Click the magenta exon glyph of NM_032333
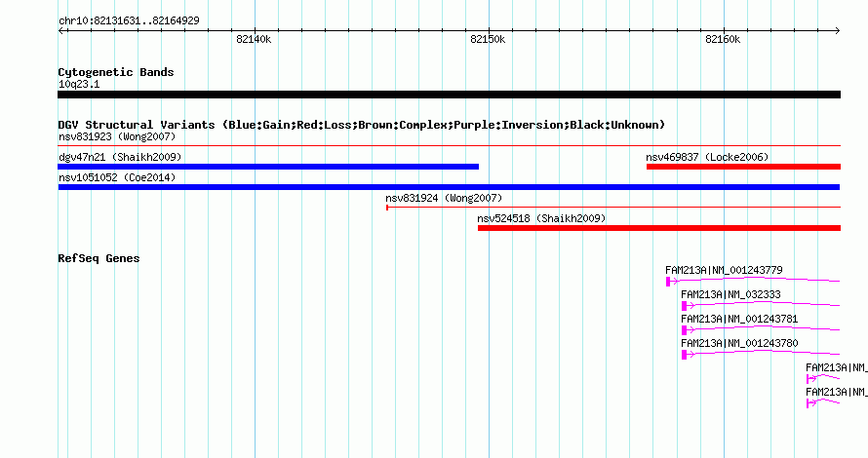The width and height of the screenshot is (868, 458). [685, 306]
